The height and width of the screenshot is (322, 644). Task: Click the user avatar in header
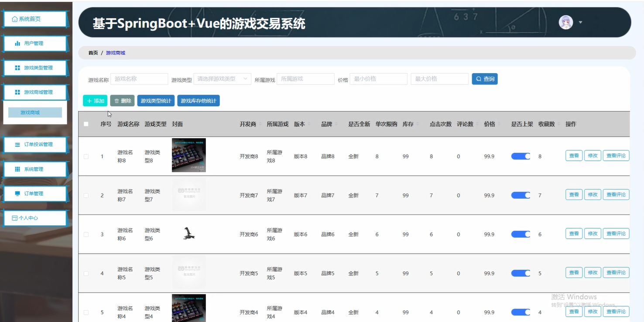click(x=566, y=22)
